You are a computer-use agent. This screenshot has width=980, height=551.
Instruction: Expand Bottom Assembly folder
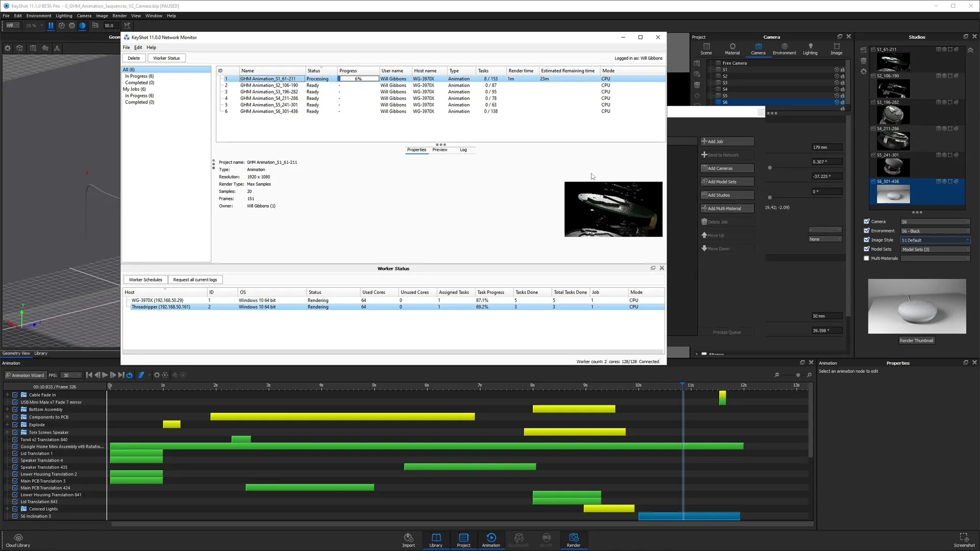[x=7, y=410]
